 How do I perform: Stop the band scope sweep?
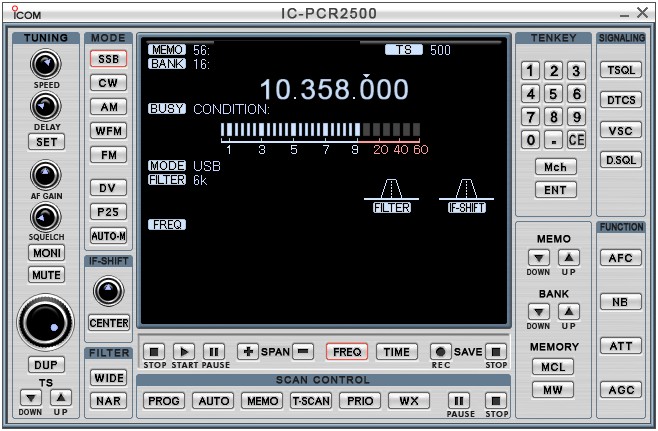[154, 351]
